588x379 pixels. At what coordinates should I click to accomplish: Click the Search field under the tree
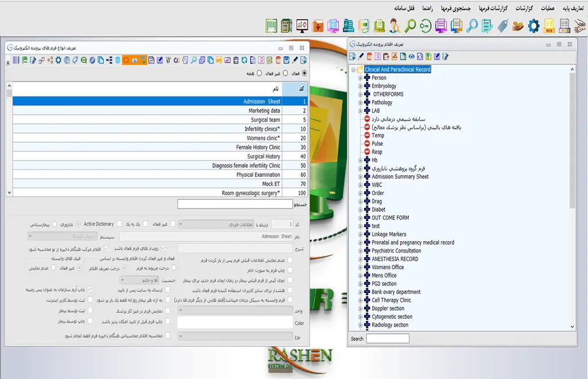(x=388, y=339)
